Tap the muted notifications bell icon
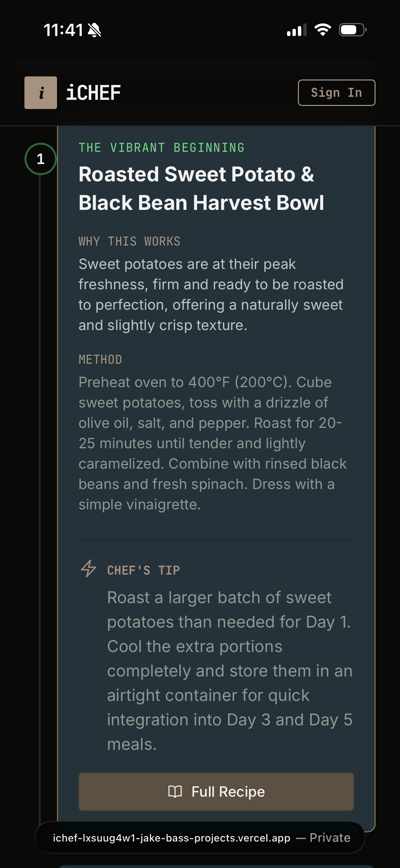Image resolution: width=400 pixels, height=868 pixels. coord(94,30)
